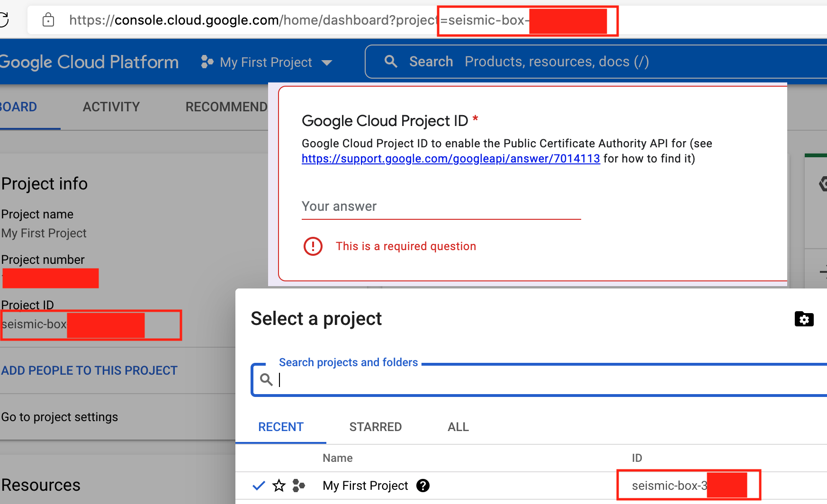This screenshot has height=504, width=827.
Task: Select the STARRED tab in project picker
Action: 376,427
